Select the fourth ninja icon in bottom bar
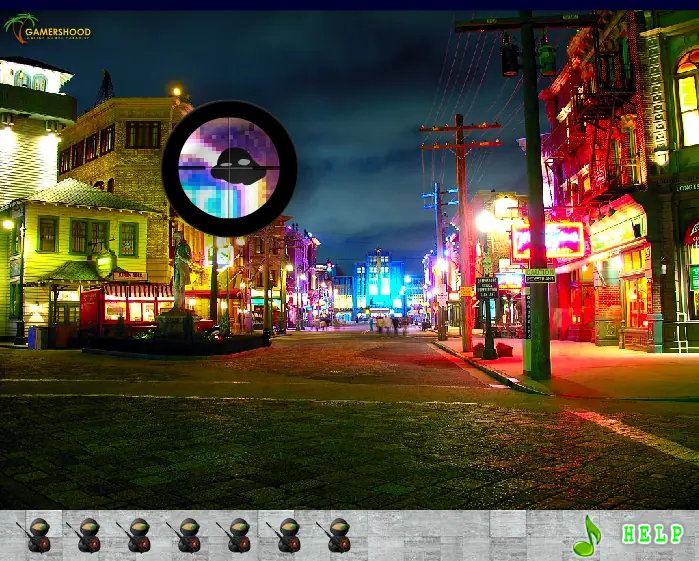The width and height of the screenshot is (699, 561). click(x=185, y=535)
